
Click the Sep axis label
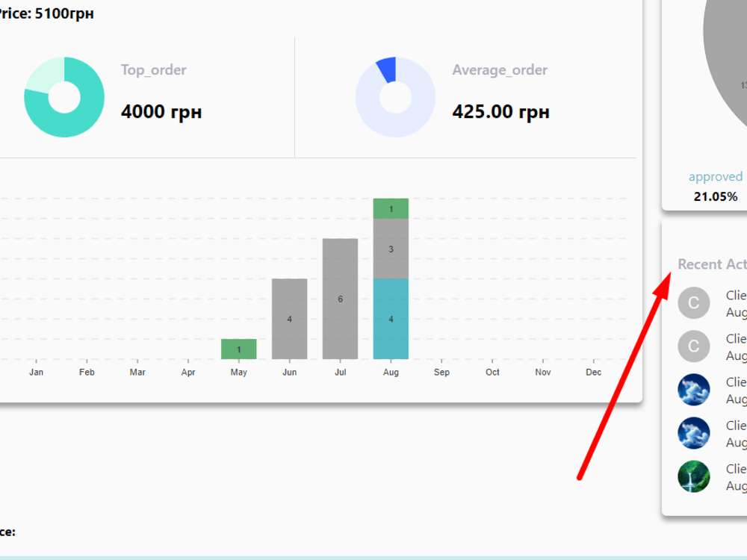click(x=441, y=373)
